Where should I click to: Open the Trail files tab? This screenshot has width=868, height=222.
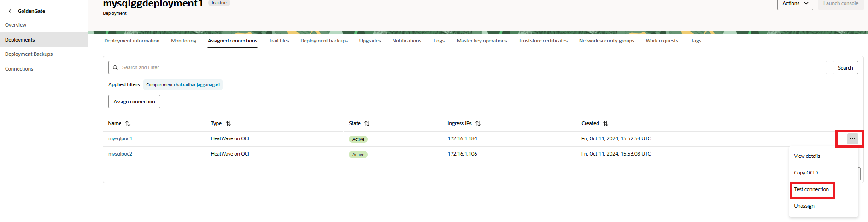tap(279, 41)
